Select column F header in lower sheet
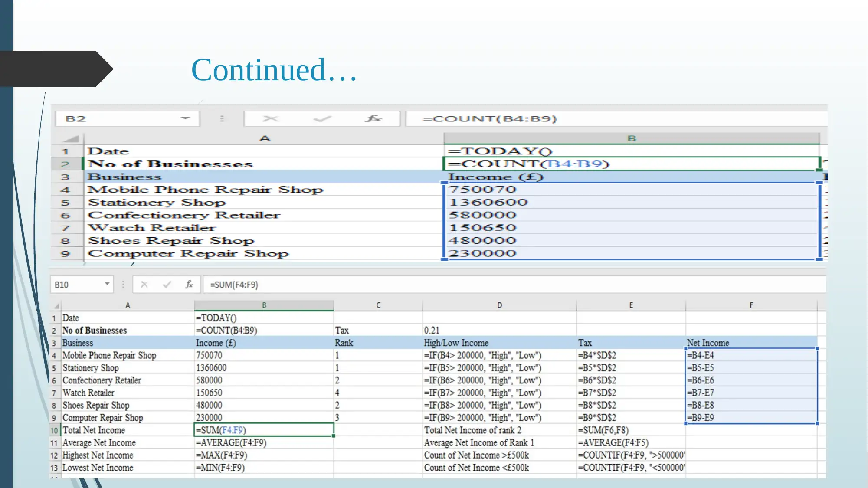The height and width of the screenshot is (488, 868). tap(751, 305)
